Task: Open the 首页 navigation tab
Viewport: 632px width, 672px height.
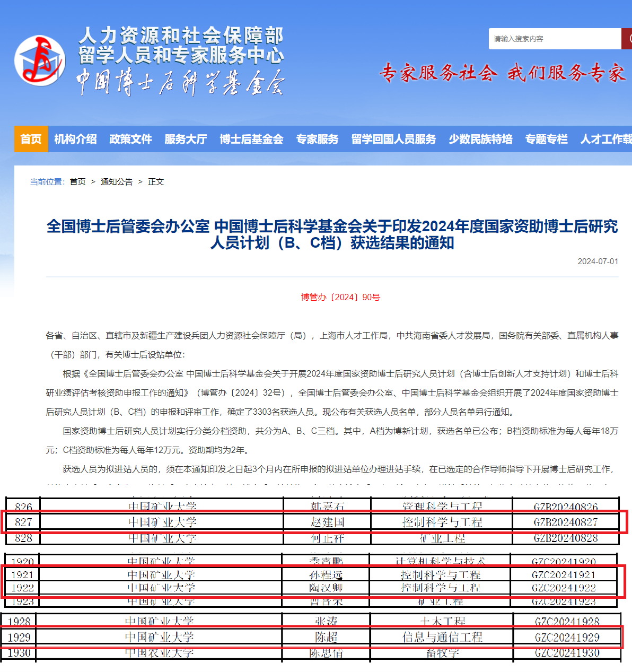Action: click(x=31, y=139)
